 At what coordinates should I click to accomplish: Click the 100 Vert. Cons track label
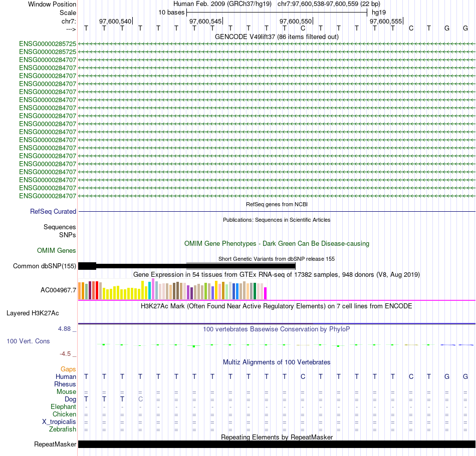(x=28, y=341)
